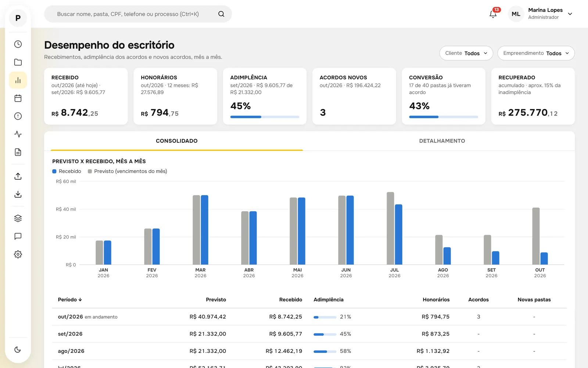588x368 pixels.
Task: Click the JUL 2026 blue Recebido bar
Action: coord(398,234)
